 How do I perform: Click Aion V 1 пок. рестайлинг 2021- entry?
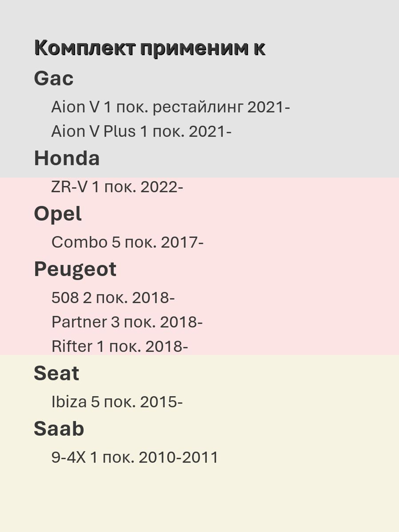click(x=170, y=107)
